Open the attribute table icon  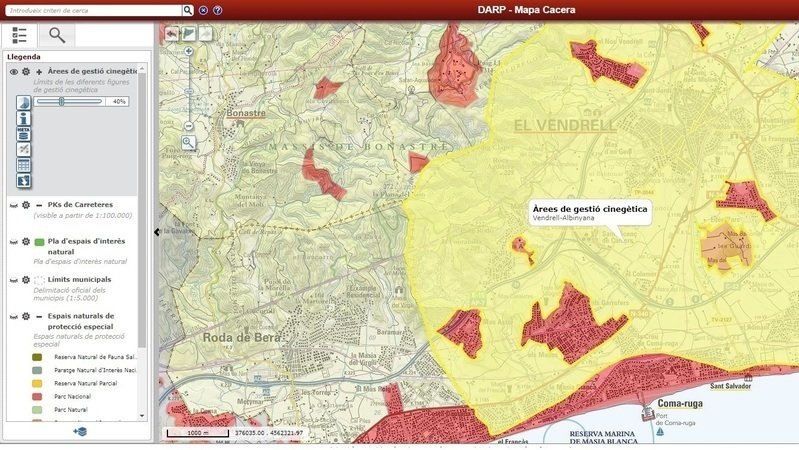[23, 165]
